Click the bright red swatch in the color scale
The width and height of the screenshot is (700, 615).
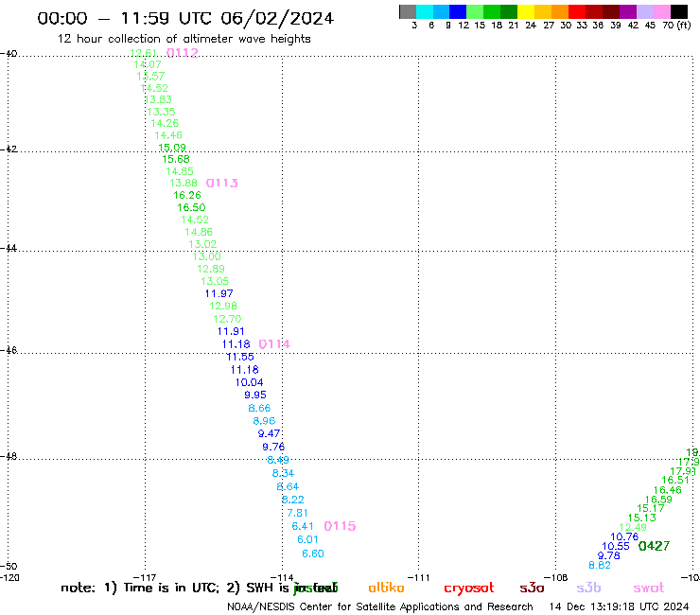tap(577, 11)
